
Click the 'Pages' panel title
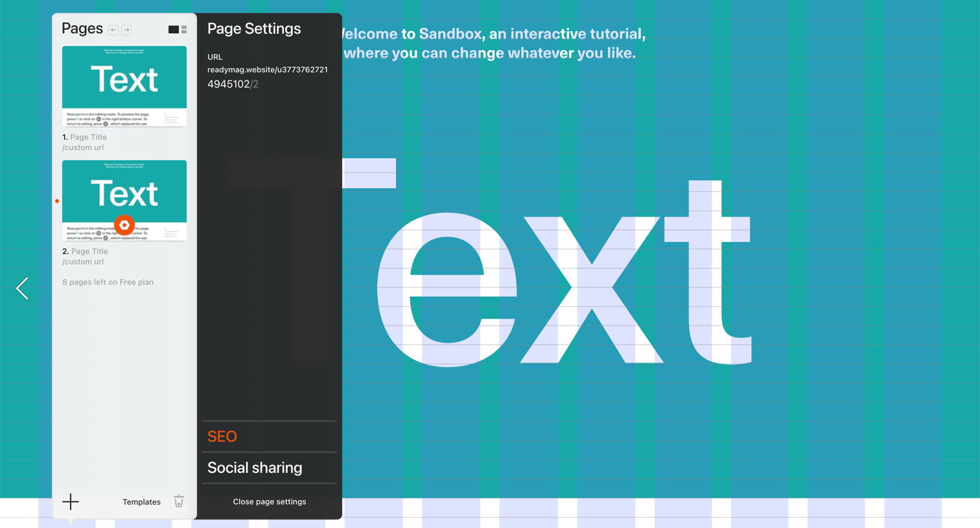click(x=82, y=29)
